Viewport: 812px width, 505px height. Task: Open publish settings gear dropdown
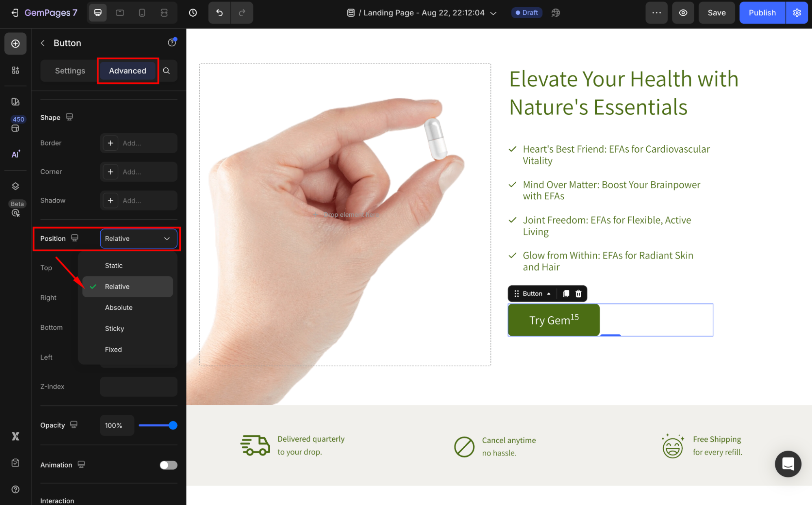tap(797, 13)
